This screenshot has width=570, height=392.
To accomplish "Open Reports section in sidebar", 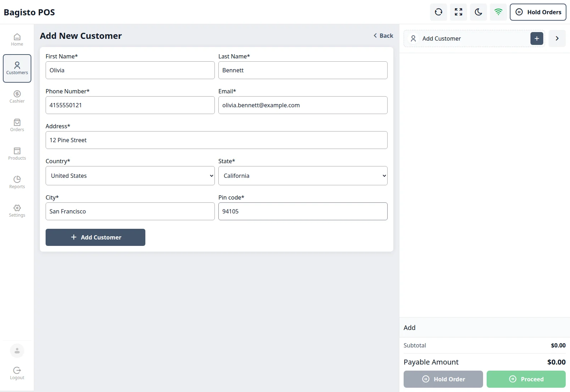I will coord(17,182).
